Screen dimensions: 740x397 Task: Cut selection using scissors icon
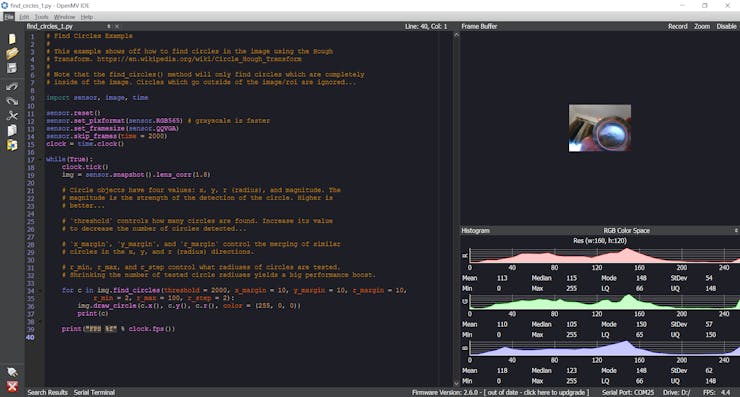point(12,115)
